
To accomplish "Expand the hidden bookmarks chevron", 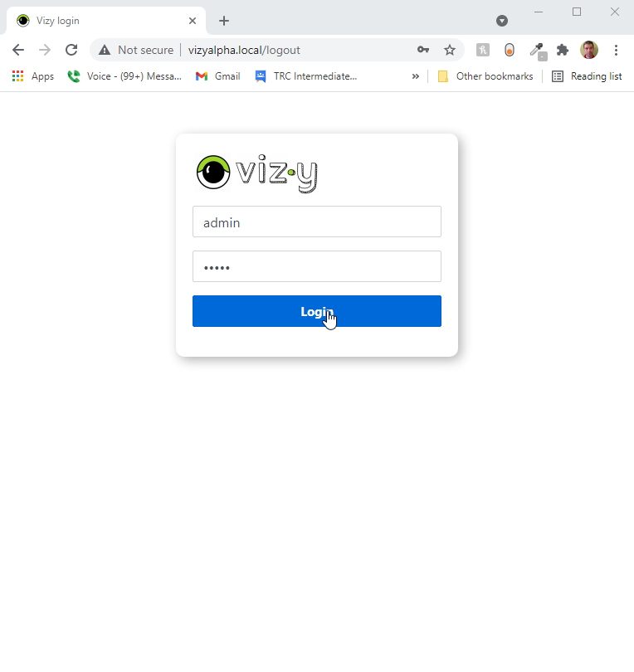I will point(416,76).
